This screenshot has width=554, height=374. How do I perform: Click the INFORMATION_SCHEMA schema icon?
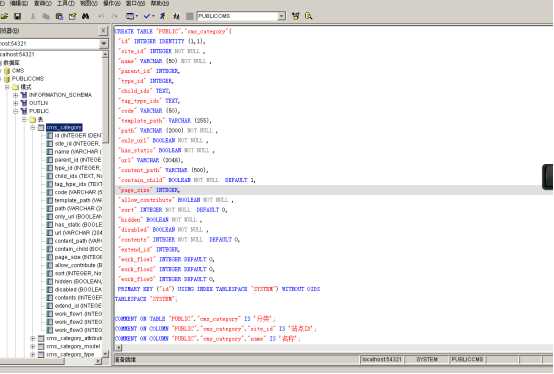(24, 95)
